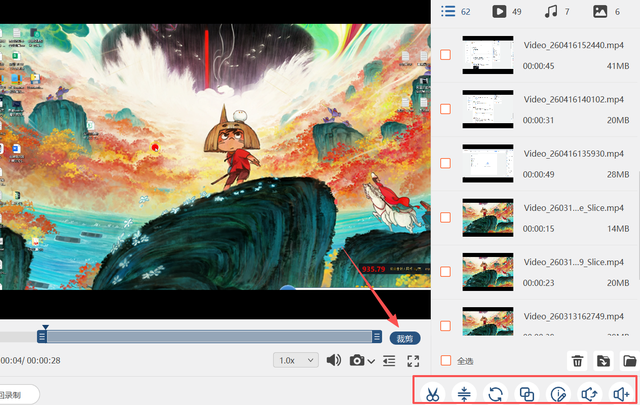Viewport: 640px width, 405px height.
Task: Click the 00:04/ 00:00:28 playback time text
Action: (x=30, y=361)
